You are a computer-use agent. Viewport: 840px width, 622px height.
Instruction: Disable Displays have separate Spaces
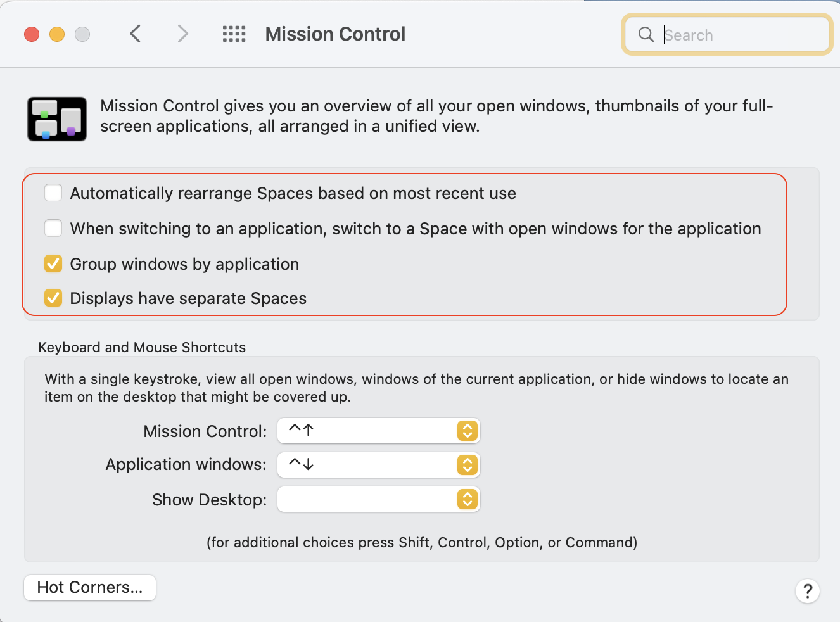[x=53, y=298]
